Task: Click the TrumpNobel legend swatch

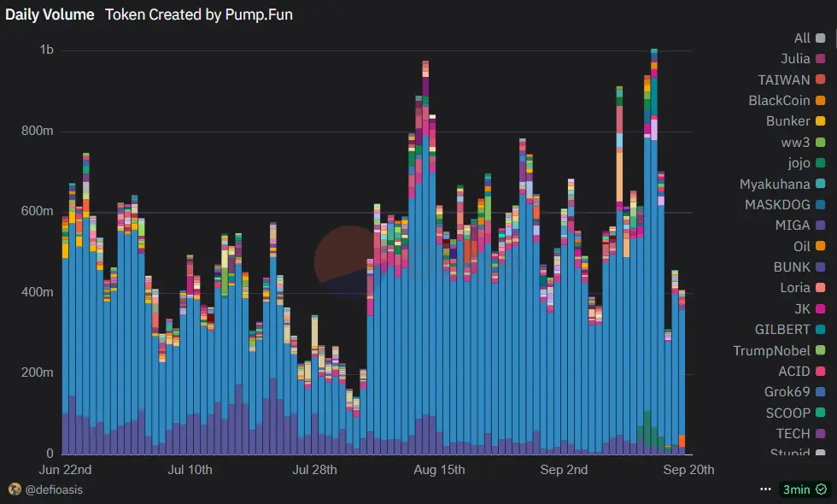Action: (x=821, y=350)
